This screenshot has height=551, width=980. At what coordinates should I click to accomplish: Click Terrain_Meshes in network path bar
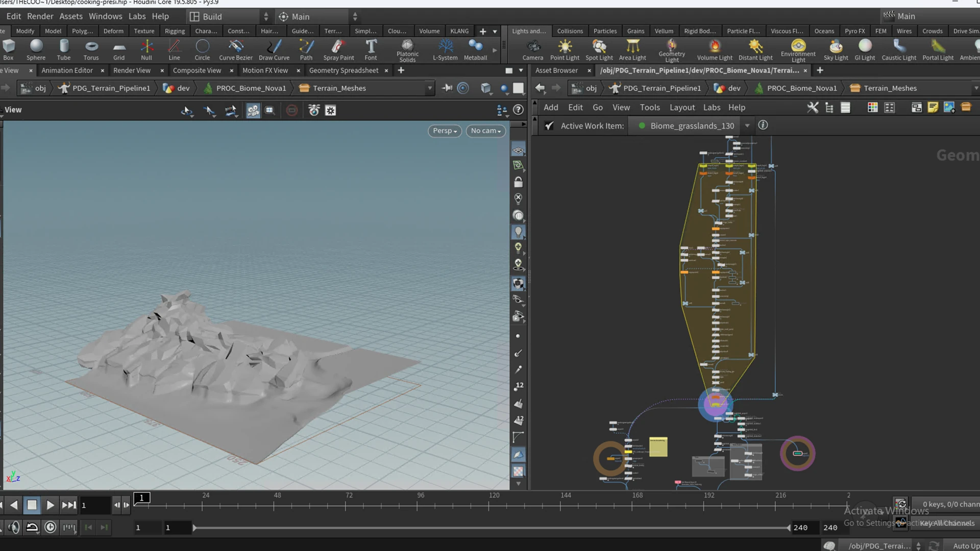tap(890, 88)
